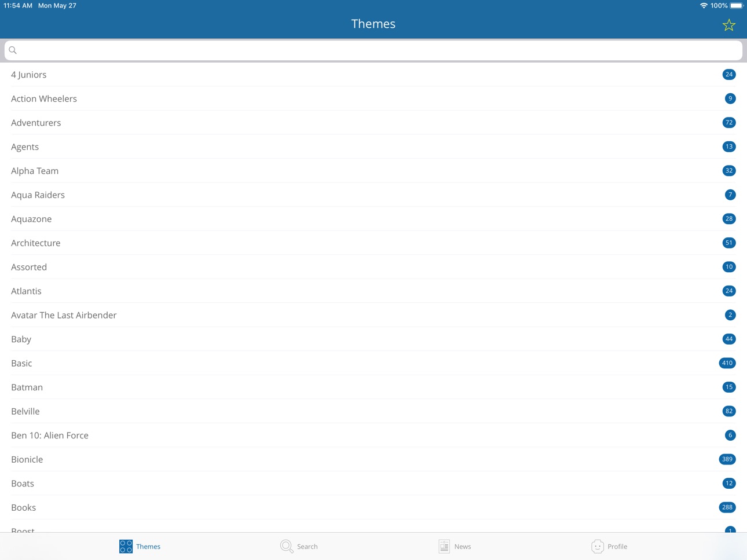Click the 82 badge on Belville row
This screenshot has height=560, width=747.
[x=729, y=411]
